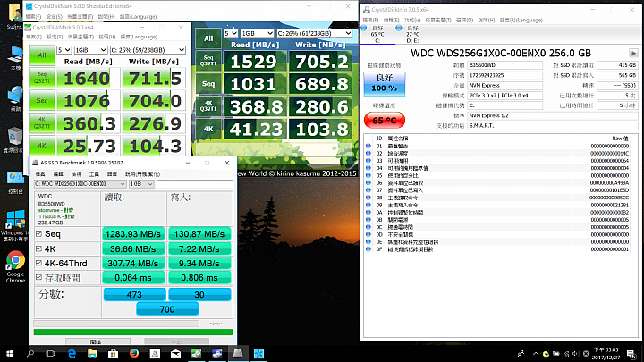This screenshot has height=362, width=644.
Task: Show hidden system tray icons
Action: pos(536,353)
